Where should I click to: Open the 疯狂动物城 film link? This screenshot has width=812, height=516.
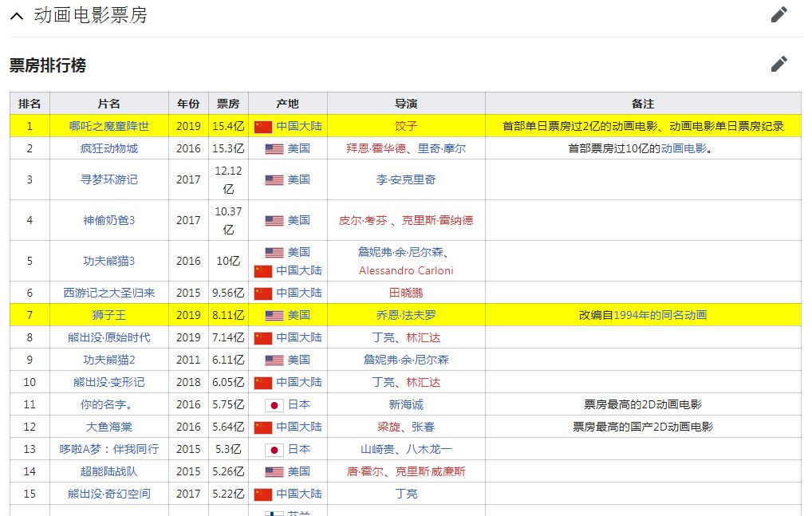pos(109,148)
